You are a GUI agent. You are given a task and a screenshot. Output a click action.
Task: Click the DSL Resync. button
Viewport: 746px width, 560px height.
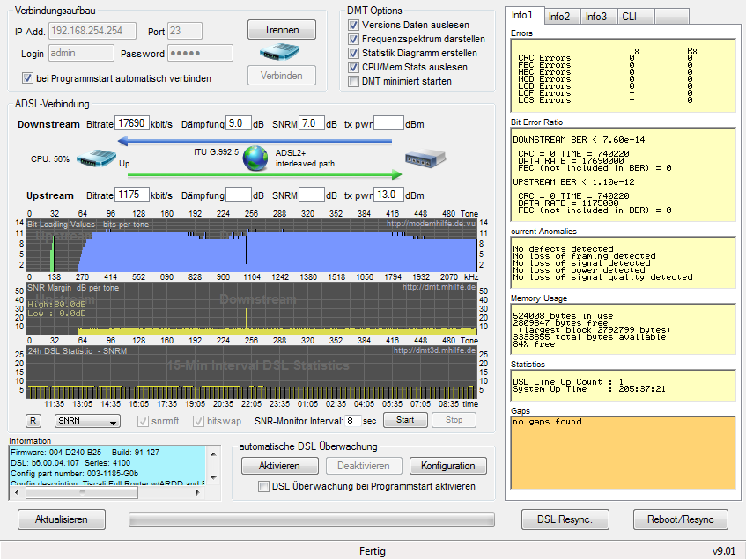(565, 519)
